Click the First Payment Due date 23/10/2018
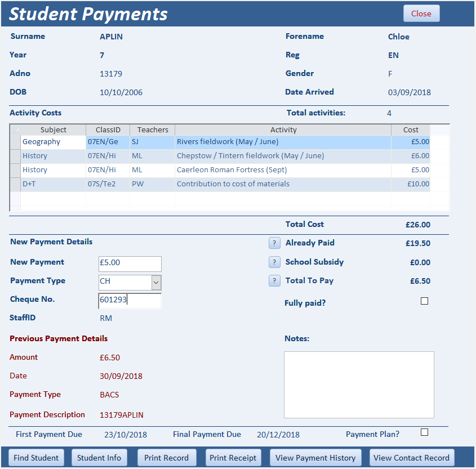Image resolution: width=476 pixels, height=469 pixels. tap(126, 435)
